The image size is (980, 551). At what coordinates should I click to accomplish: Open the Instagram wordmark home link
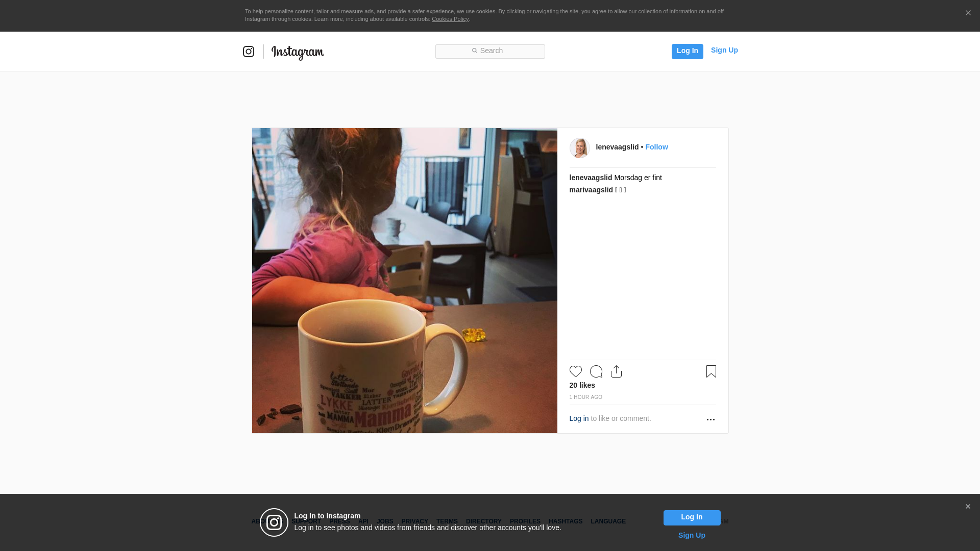pyautogui.click(x=298, y=53)
